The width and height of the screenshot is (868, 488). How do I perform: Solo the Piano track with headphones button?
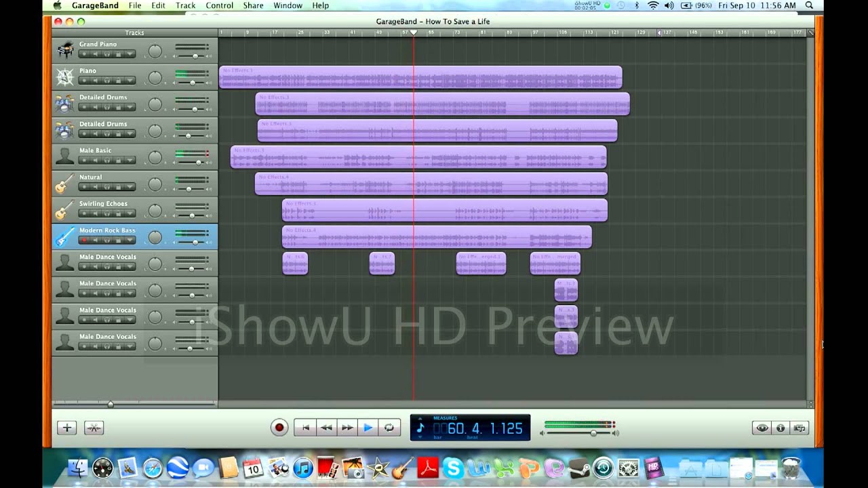coord(107,81)
